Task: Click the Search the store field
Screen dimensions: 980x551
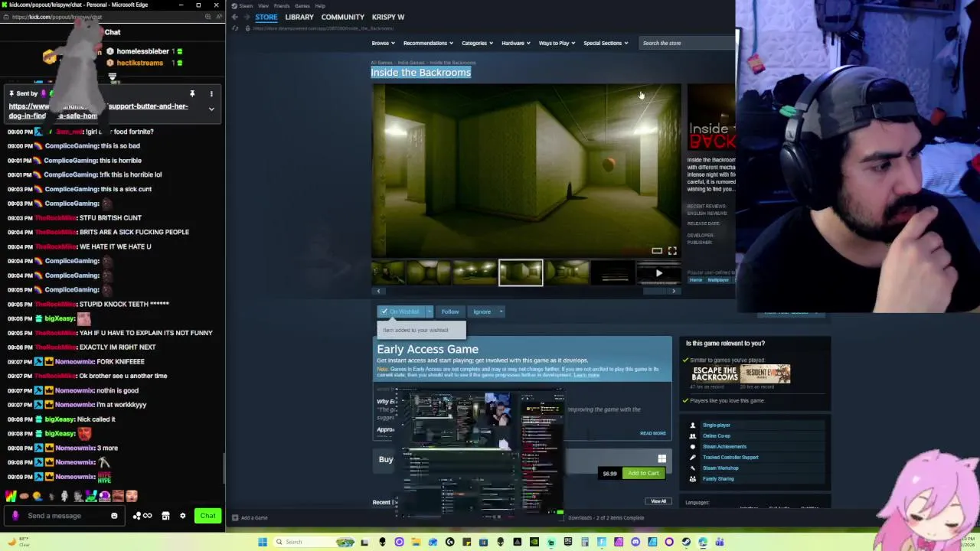Action: [685, 43]
